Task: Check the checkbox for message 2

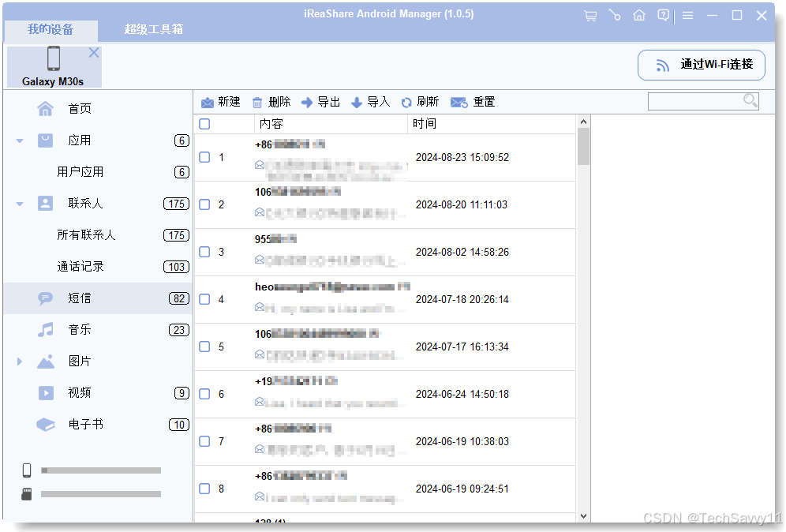Action: click(204, 204)
